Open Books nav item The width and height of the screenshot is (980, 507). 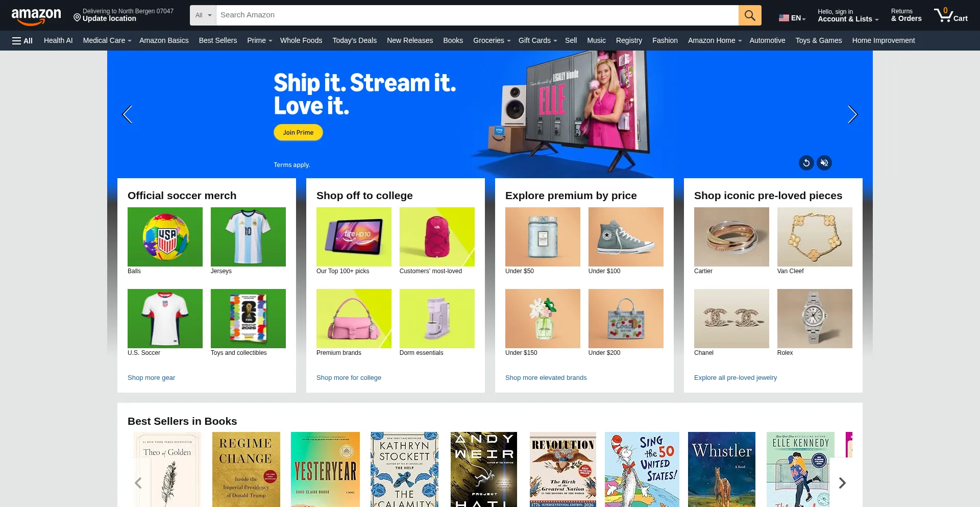(x=453, y=40)
